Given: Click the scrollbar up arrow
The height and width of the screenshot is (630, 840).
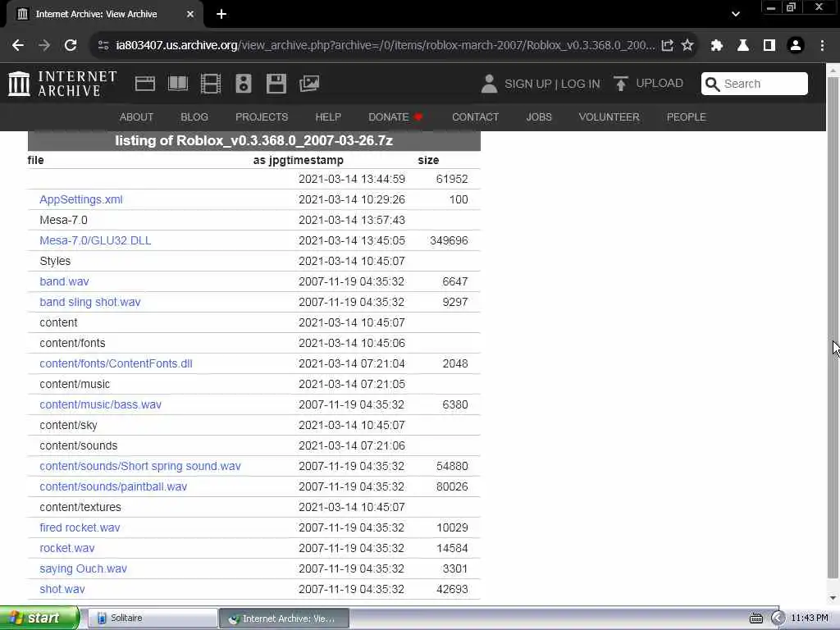Looking at the screenshot, I should [x=833, y=71].
